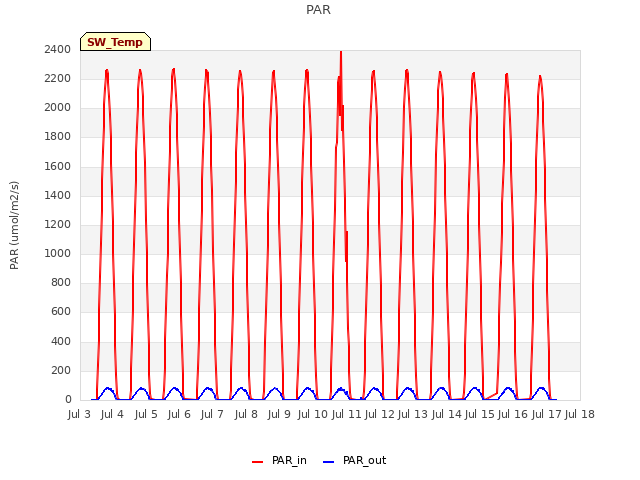Click the 1400 y-axis tick label
The width and height of the screenshot is (640, 480).
58,195
